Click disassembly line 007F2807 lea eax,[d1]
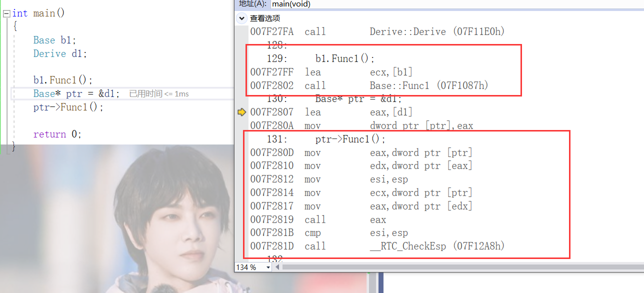The width and height of the screenshot is (644, 293). click(x=331, y=112)
